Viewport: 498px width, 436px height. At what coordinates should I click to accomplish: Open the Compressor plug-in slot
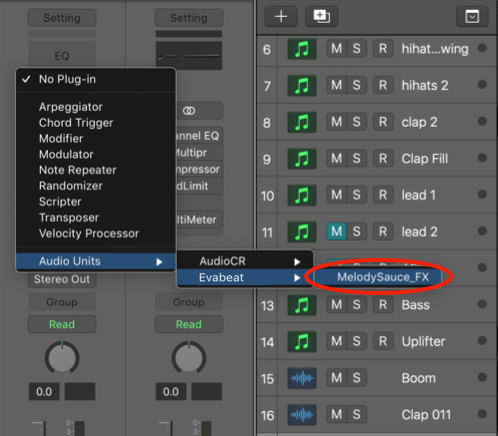(199, 169)
